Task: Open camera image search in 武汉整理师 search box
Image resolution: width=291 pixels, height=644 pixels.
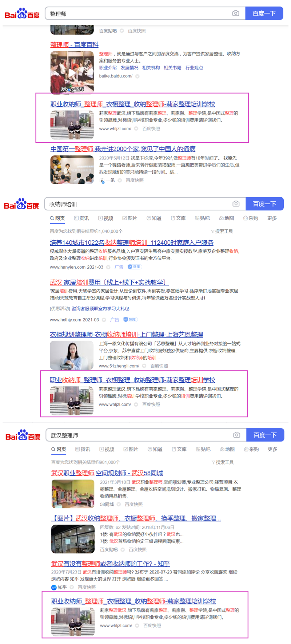Action: [237, 435]
